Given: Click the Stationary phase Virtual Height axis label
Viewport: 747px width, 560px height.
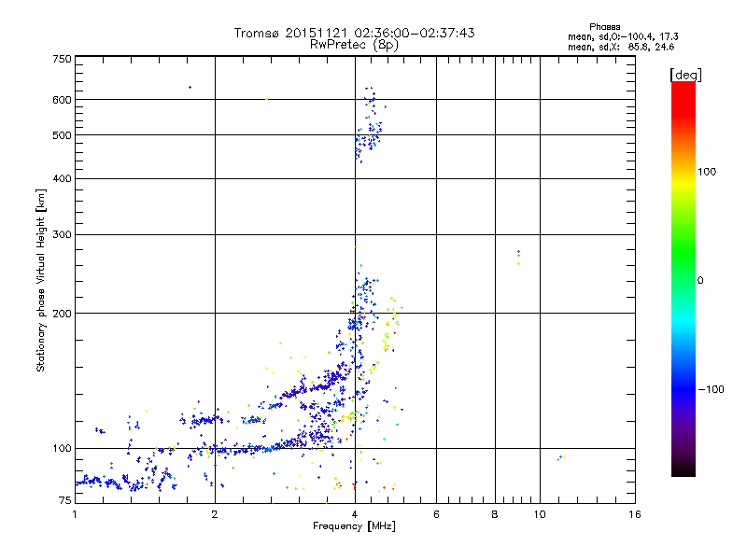Looking at the screenshot, I should [x=40, y=281].
